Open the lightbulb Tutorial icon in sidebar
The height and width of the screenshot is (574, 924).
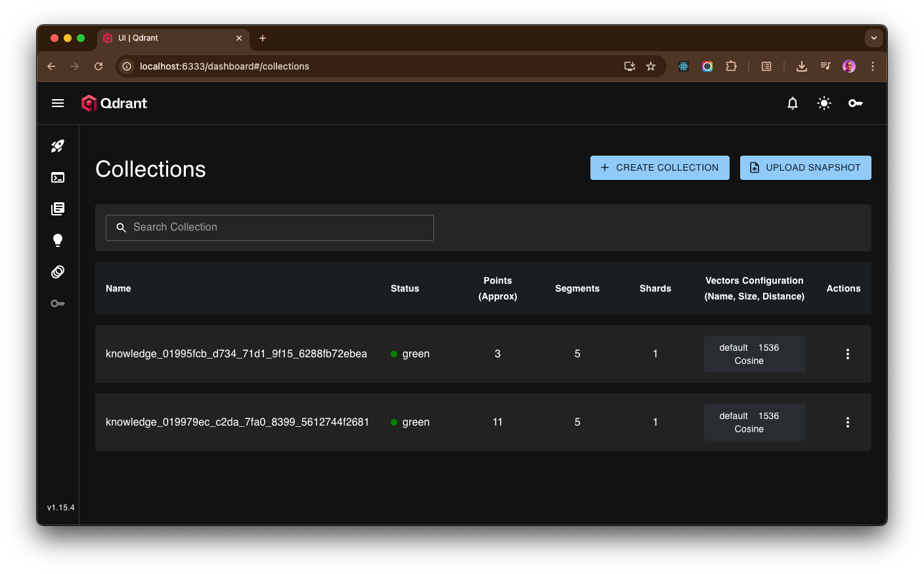coord(58,240)
